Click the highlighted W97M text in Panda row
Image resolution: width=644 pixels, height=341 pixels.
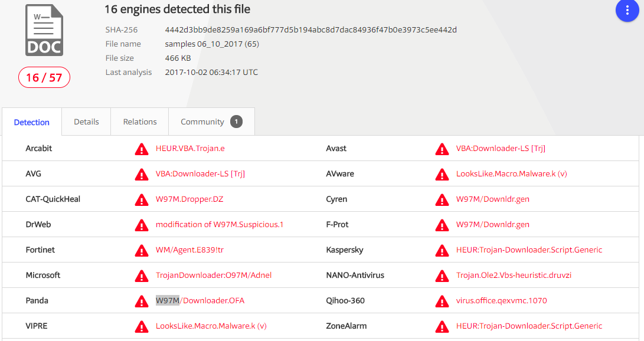click(168, 301)
